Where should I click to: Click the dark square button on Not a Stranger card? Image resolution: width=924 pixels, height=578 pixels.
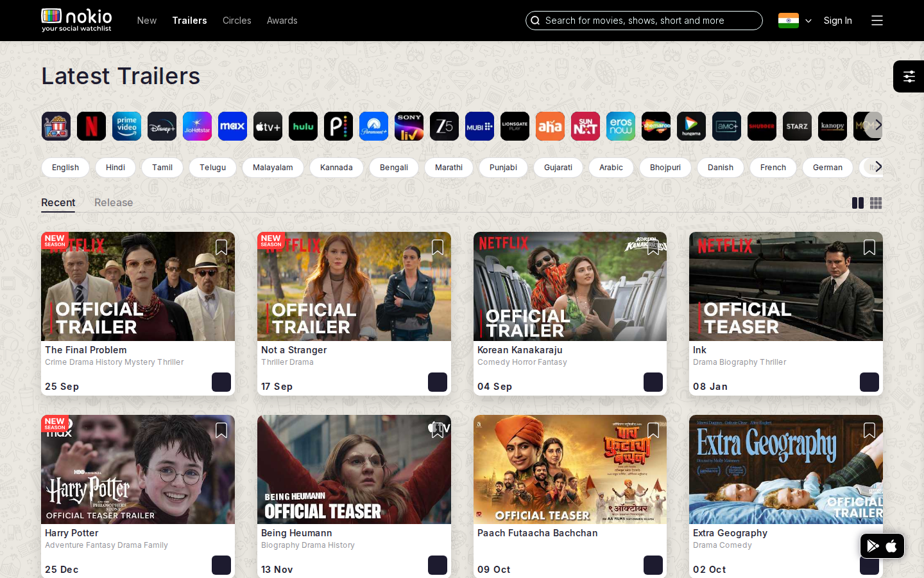438,382
